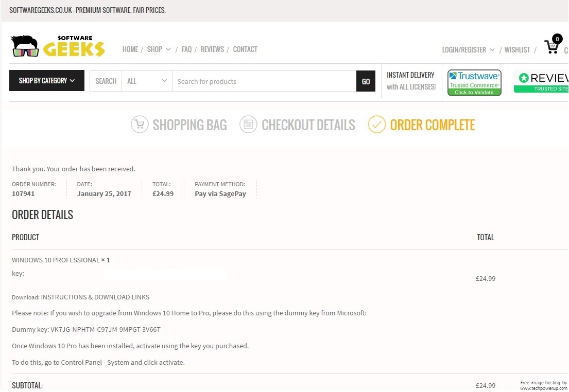This screenshot has width=569, height=392.
Task: Go to the Home page
Action: pyautogui.click(x=130, y=49)
